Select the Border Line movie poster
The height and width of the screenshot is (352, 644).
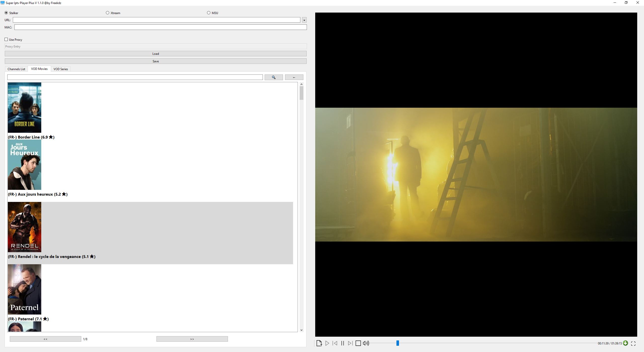pos(24,108)
